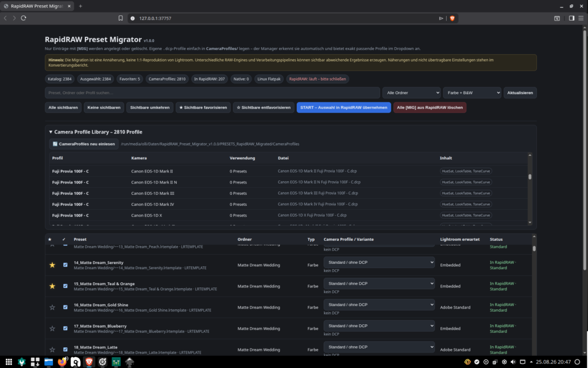
Task: Open profile dropdown for 18_Matte Dream_Latte
Action: click(379, 347)
